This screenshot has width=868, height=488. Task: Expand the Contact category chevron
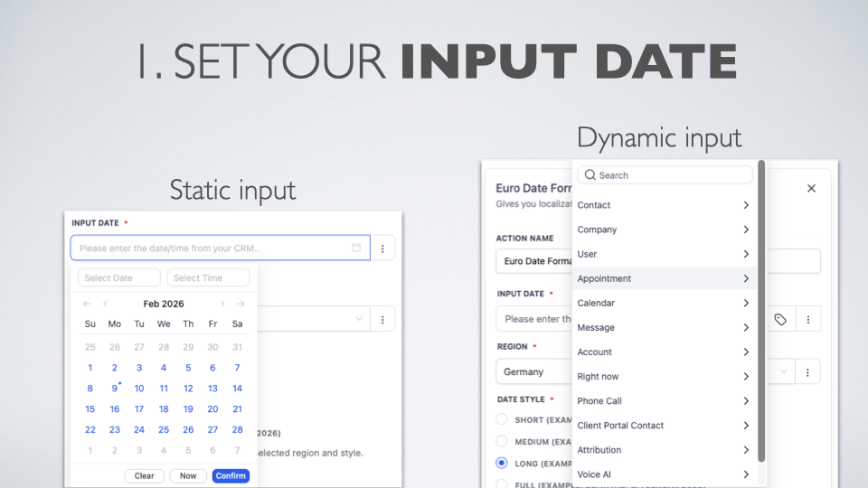pos(746,205)
